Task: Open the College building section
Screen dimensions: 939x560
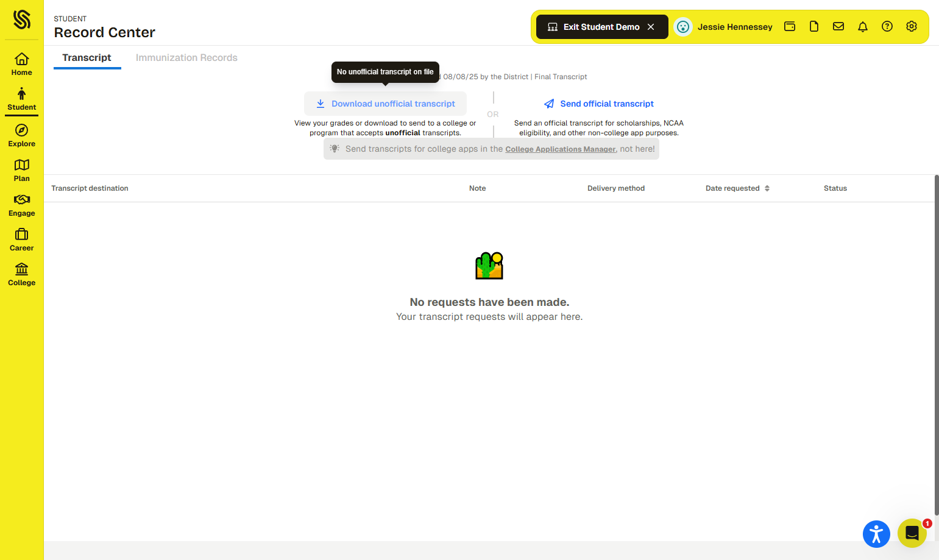Action: tap(22, 274)
